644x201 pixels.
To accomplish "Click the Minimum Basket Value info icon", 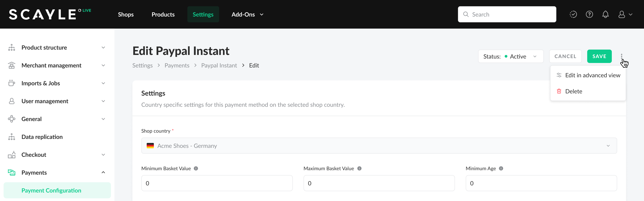I will tap(196, 169).
